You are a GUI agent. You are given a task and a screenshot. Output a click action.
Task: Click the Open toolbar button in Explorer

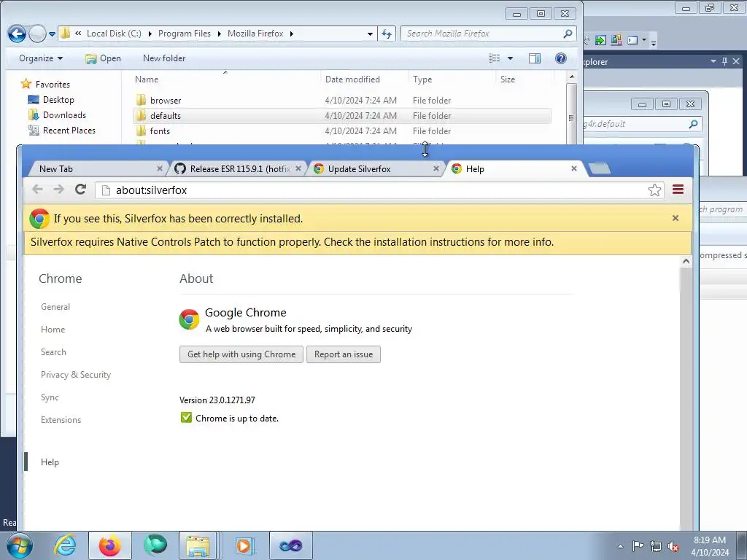(103, 58)
